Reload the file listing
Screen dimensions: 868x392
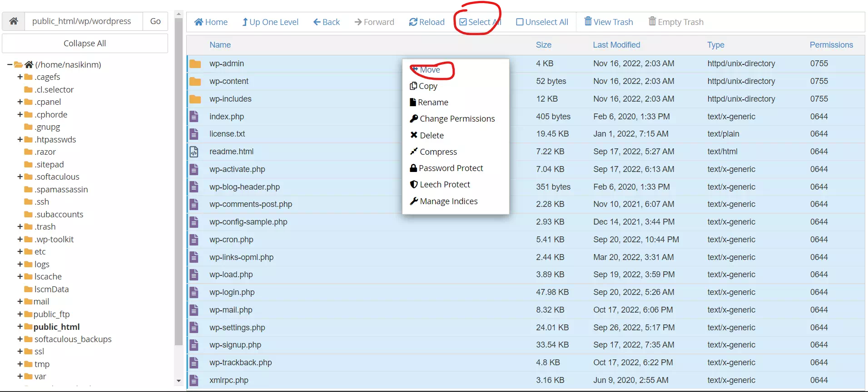(427, 22)
